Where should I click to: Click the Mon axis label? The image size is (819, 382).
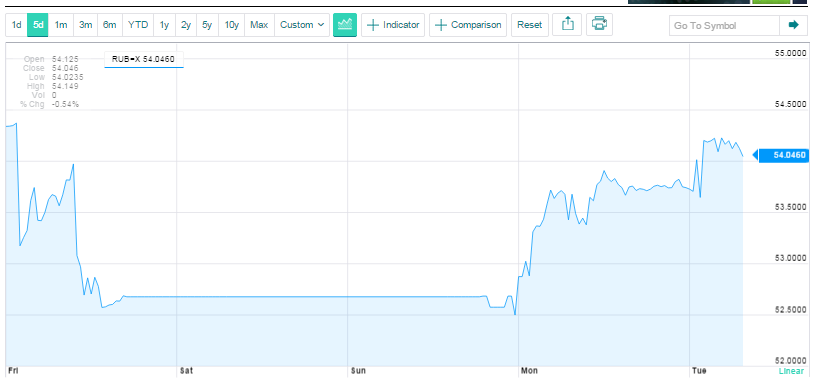(529, 371)
